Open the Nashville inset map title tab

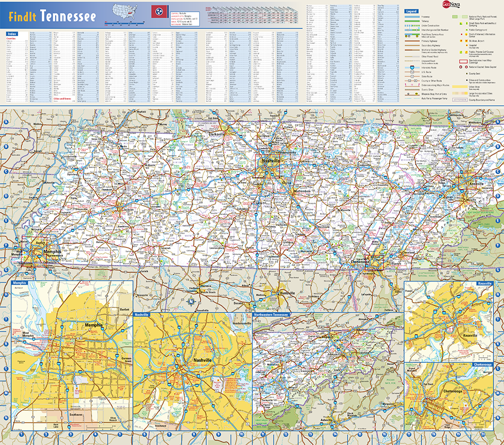pos(142,314)
